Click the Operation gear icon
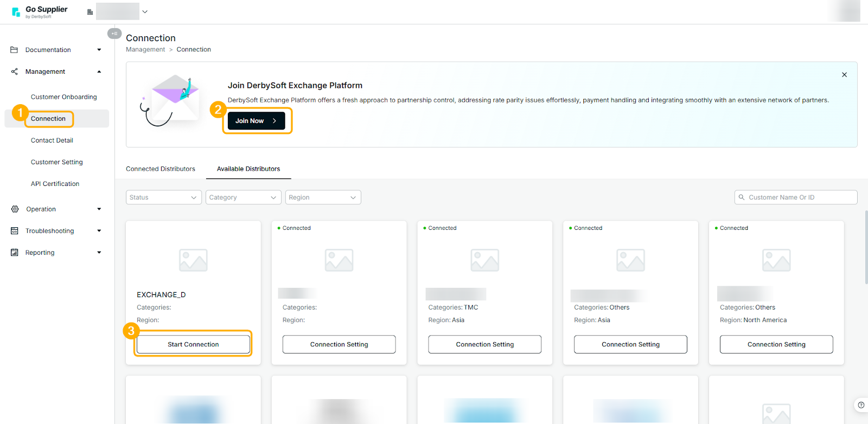This screenshot has width=868, height=424. [x=15, y=209]
